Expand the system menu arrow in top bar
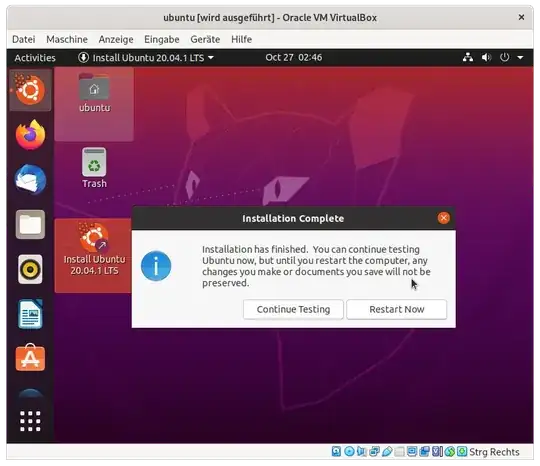The height and width of the screenshot is (466, 540). click(520, 58)
